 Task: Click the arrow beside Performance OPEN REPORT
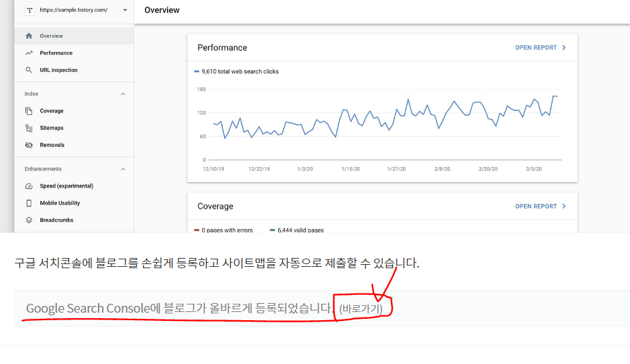564,47
